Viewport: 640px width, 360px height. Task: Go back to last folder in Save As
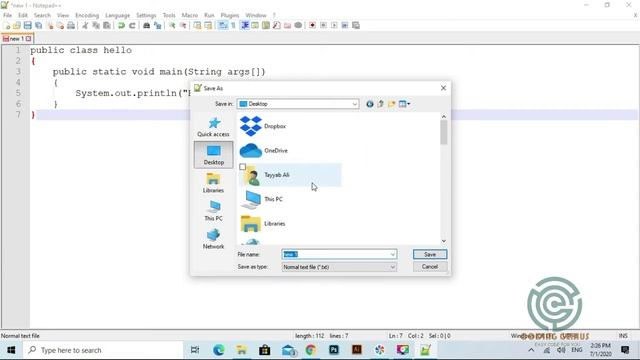click(369, 104)
